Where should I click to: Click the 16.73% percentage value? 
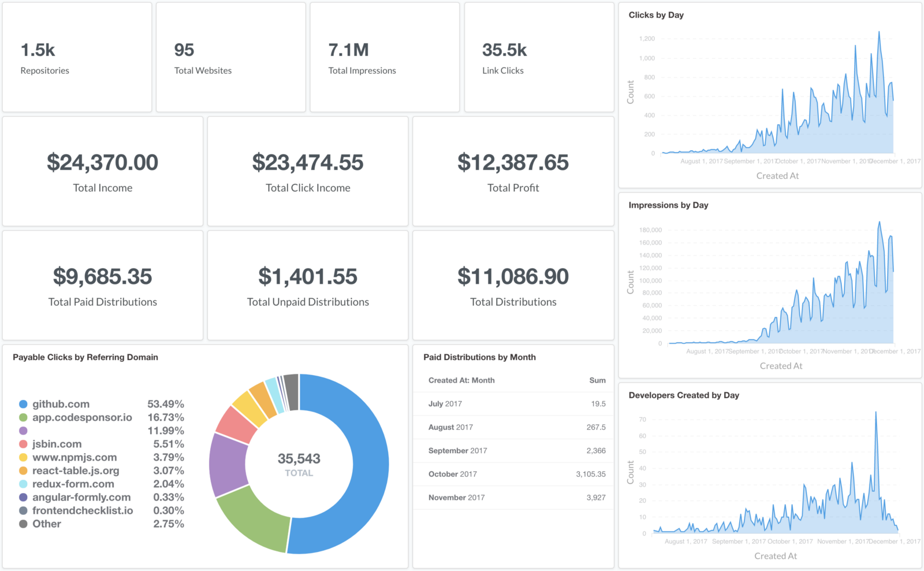tap(166, 417)
